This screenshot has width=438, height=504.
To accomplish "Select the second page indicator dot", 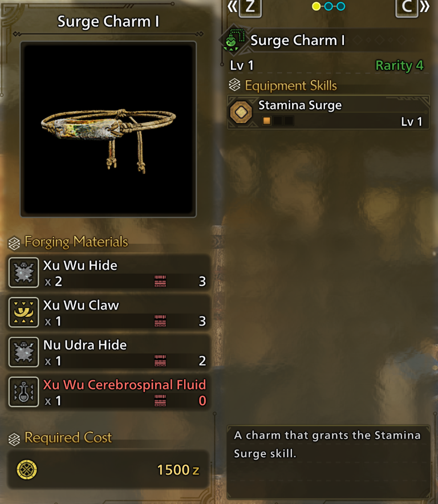I will coord(328,6).
